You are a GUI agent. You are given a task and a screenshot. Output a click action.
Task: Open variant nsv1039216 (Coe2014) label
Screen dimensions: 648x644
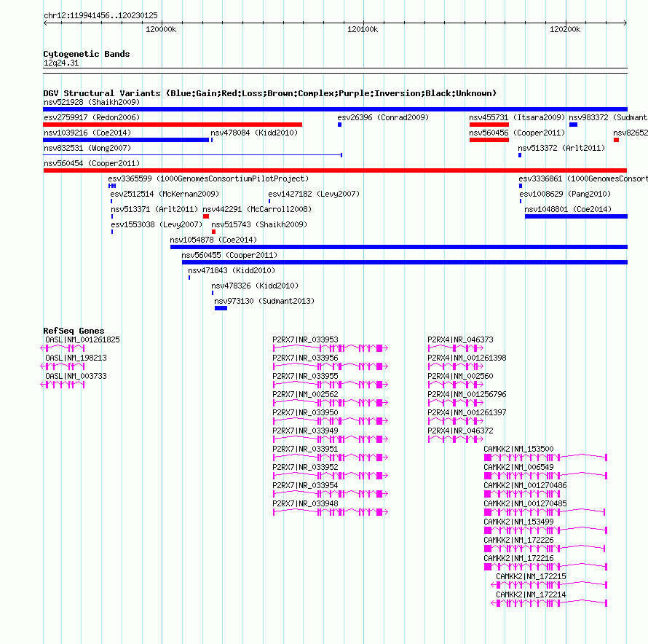(x=87, y=133)
